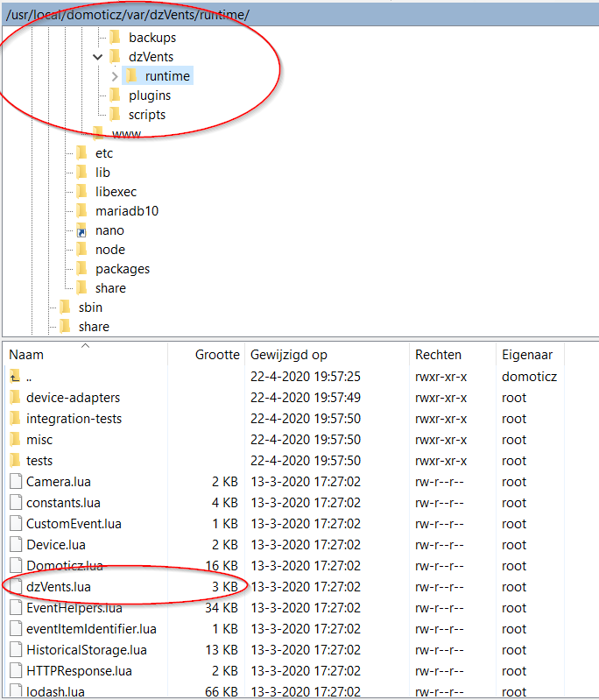Click the scripts folder icon
Viewport: 599px width, 700px height.
115,114
